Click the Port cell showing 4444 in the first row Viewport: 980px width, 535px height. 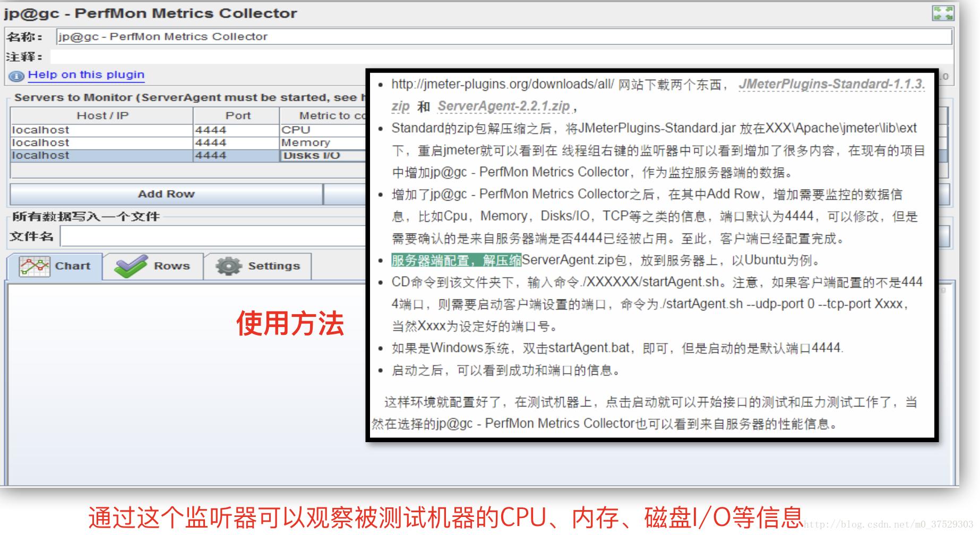pyautogui.click(x=236, y=130)
